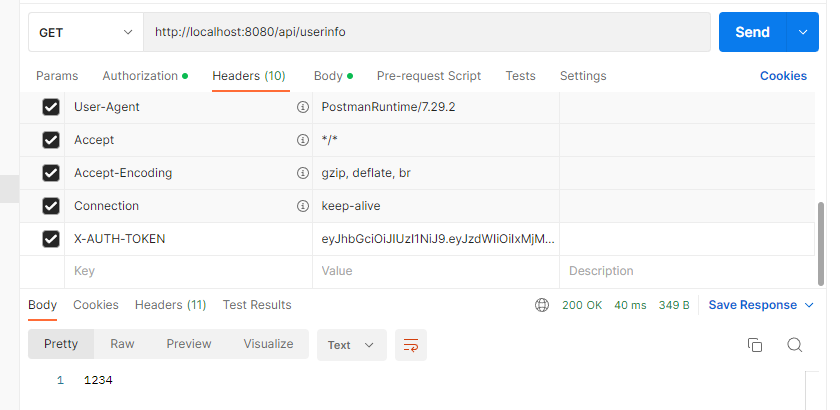Open the GET method dropdown

point(86,32)
